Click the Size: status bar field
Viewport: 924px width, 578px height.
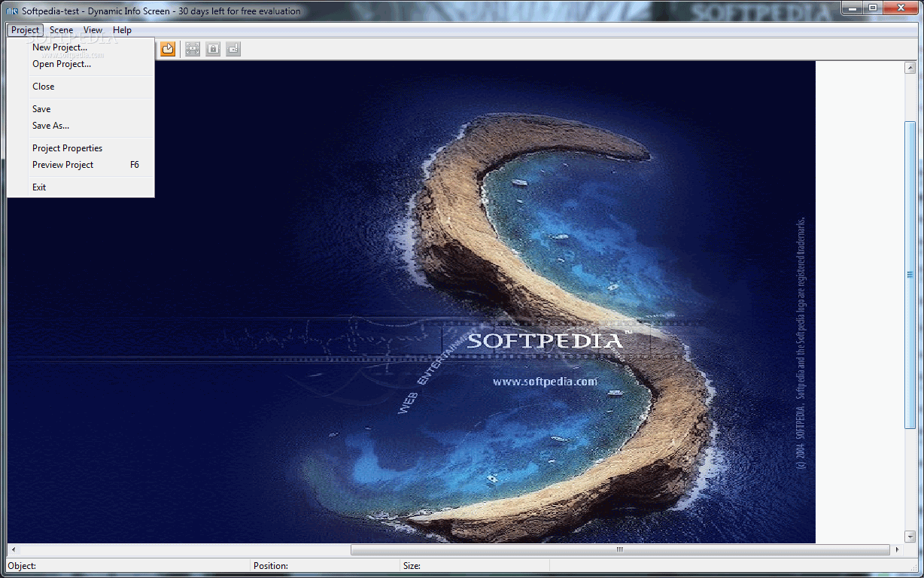coord(476,566)
